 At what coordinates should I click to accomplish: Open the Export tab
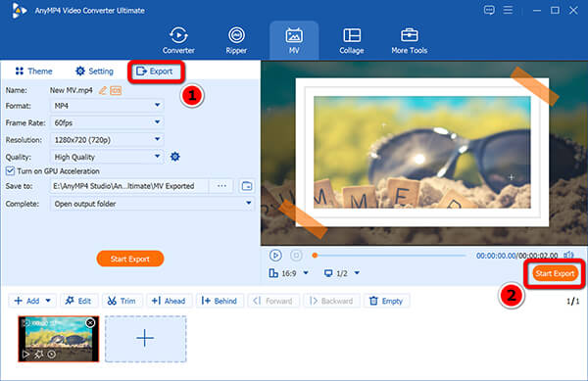click(155, 71)
